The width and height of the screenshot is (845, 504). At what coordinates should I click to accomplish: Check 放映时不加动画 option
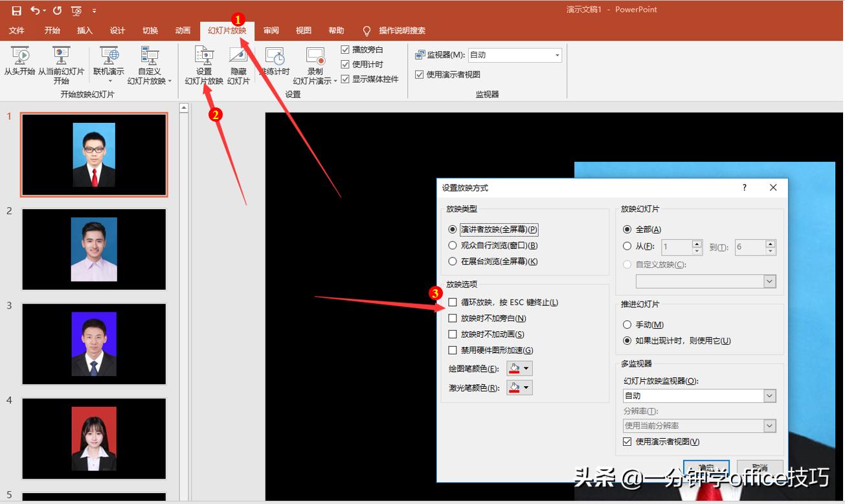[453, 334]
